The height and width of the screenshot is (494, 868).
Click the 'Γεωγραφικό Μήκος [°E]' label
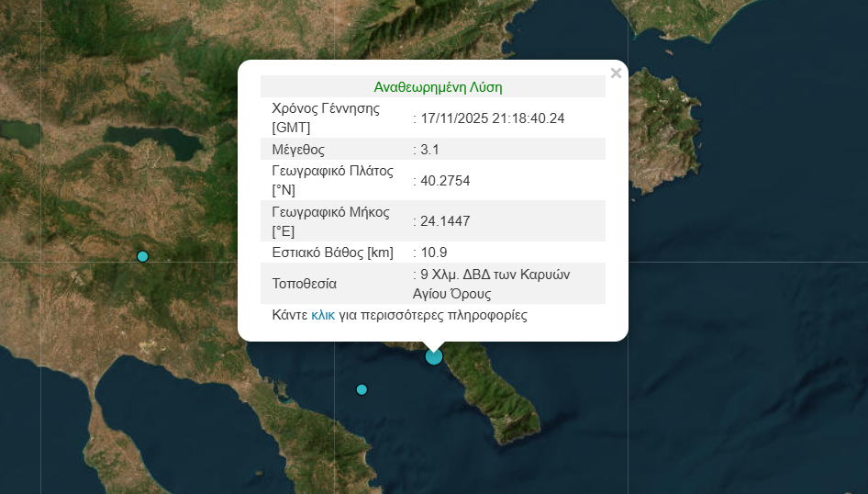(330, 221)
